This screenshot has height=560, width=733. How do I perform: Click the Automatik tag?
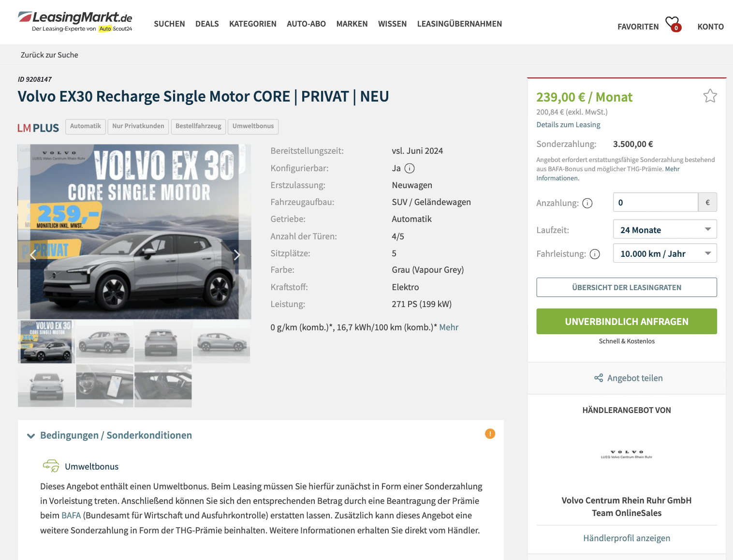[x=86, y=126]
